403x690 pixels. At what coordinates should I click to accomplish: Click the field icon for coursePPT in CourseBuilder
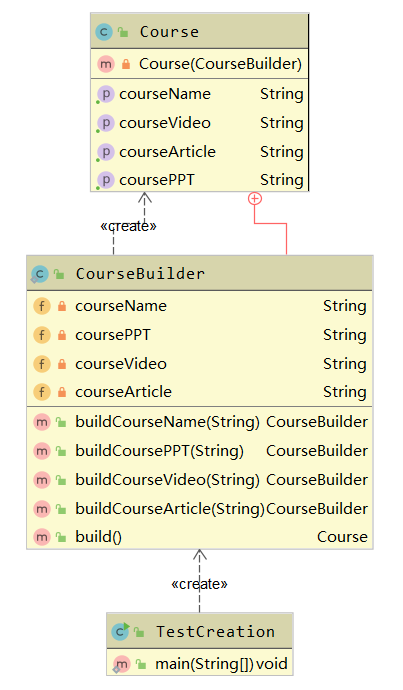pyautogui.click(x=42, y=335)
